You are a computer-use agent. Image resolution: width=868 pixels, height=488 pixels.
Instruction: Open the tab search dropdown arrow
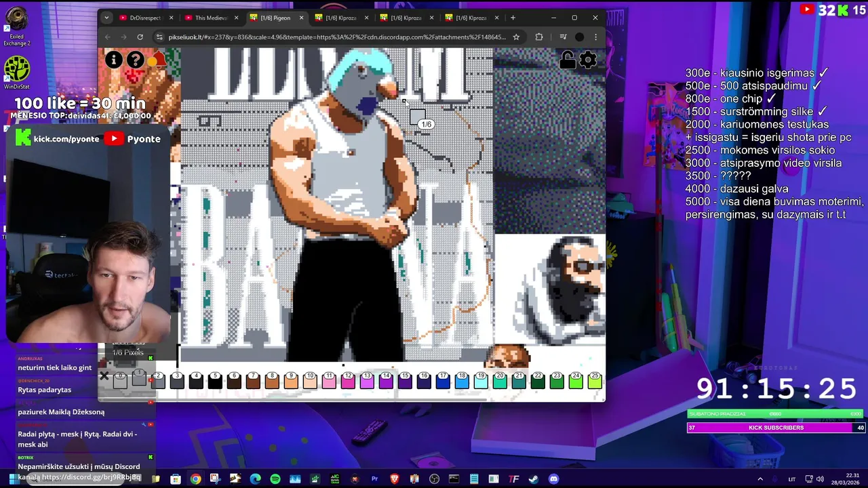(106, 18)
